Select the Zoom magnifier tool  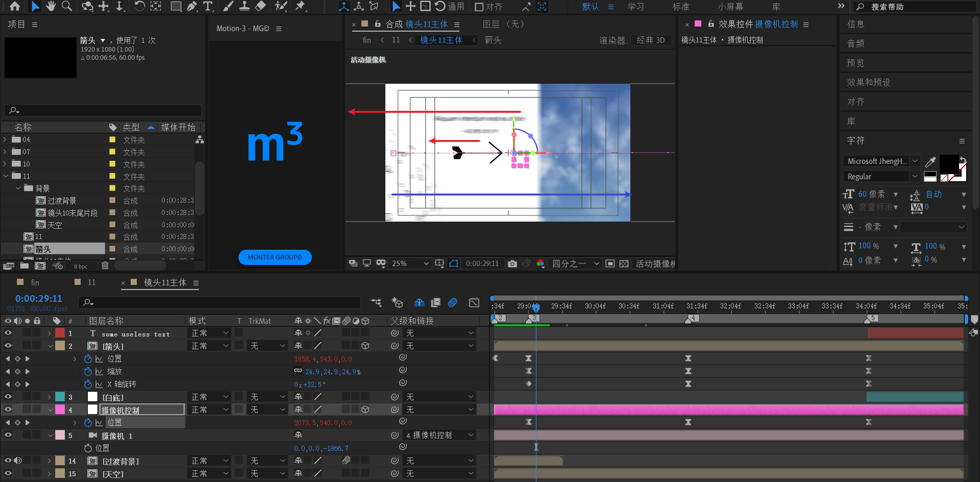pyautogui.click(x=67, y=6)
